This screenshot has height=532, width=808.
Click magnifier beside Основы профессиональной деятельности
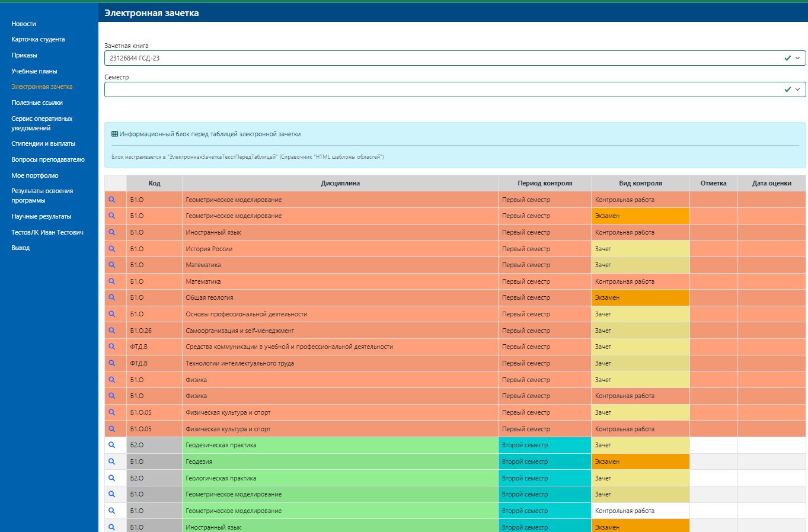[111, 314]
